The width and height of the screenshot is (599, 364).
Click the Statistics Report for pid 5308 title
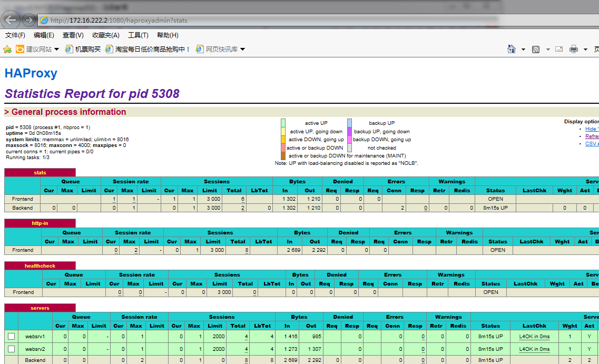92,94
